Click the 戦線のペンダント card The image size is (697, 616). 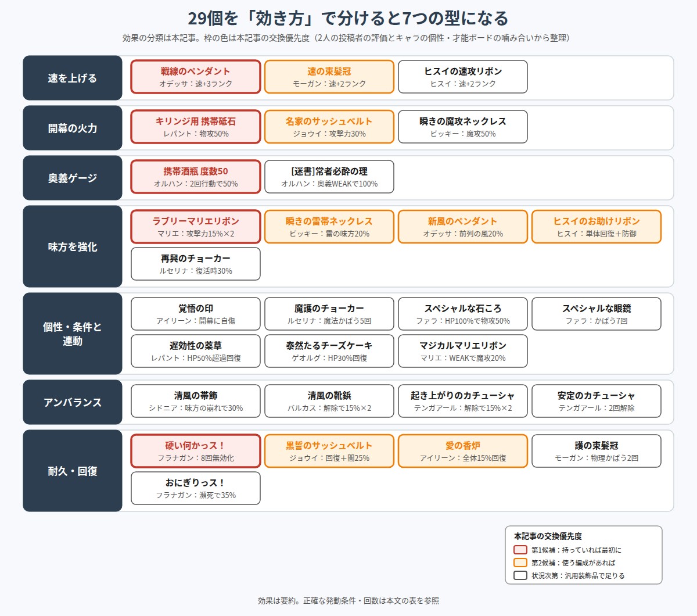[x=196, y=77]
